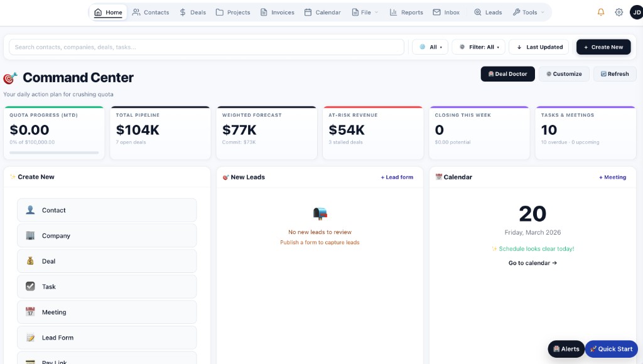
Task: Select the Contact icon in Create New panel
Action: pos(30,210)
